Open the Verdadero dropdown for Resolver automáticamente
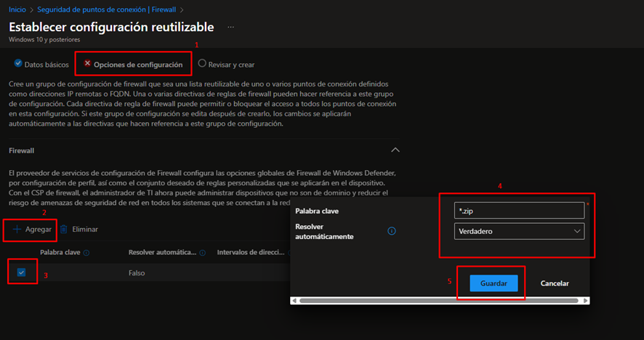 [x=519, y=231]
